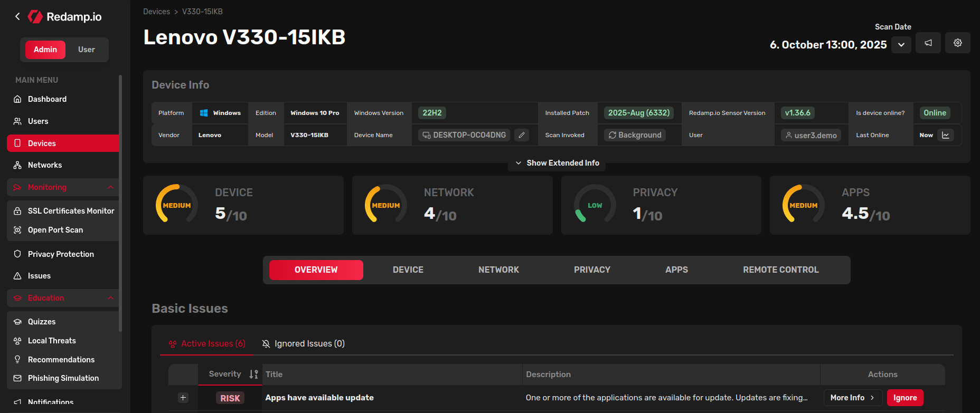This screenshot has width=980, height=413.
Task: Select the OVERVIEW tab
Action: point(316,270)
